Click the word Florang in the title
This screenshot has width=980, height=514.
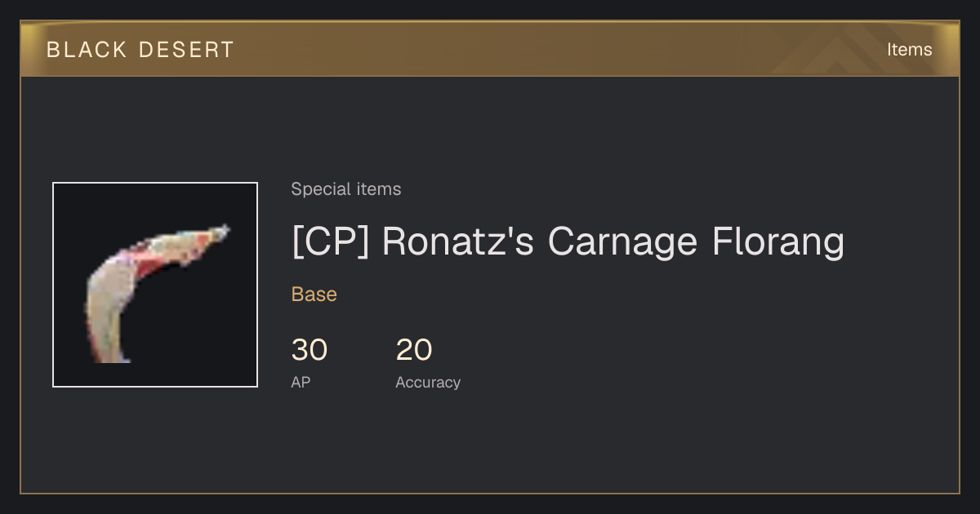click(x=778, y=242)
